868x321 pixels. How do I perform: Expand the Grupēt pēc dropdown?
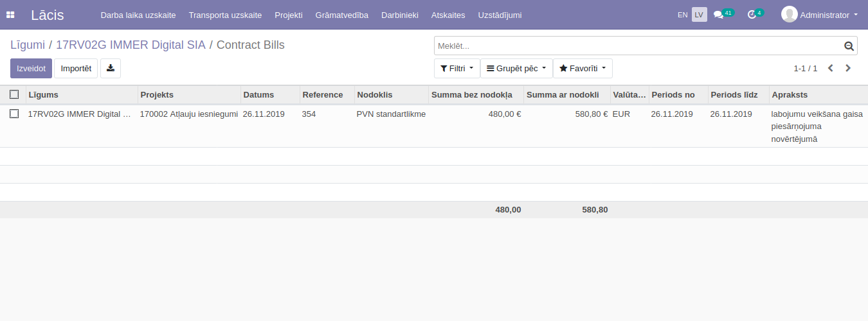(x=516, y=69)
